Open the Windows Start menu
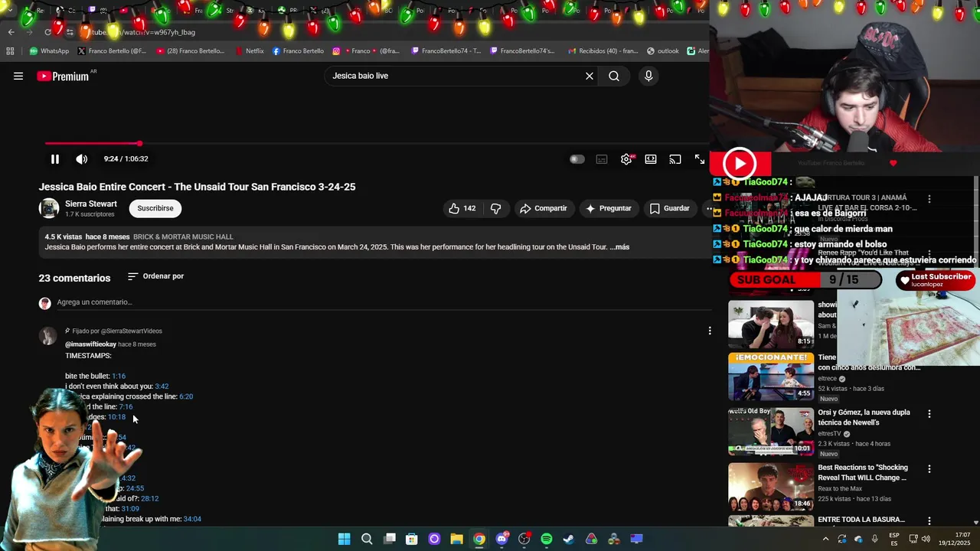Screen dimensions: 980x551 coord(345,539)
